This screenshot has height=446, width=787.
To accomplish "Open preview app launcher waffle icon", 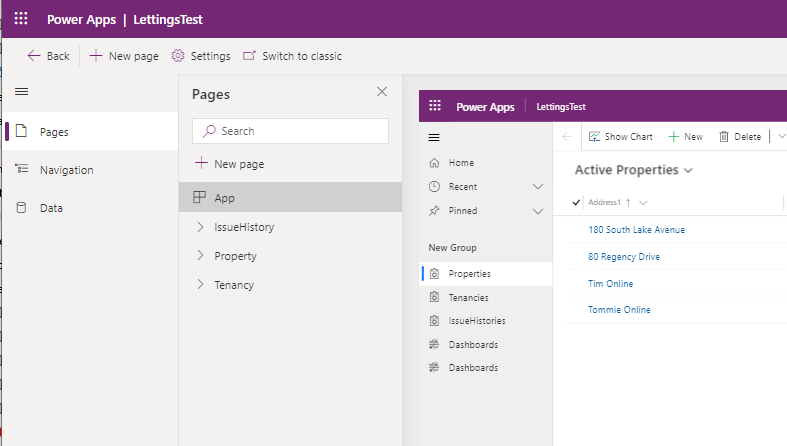I will tap(435, 106).
